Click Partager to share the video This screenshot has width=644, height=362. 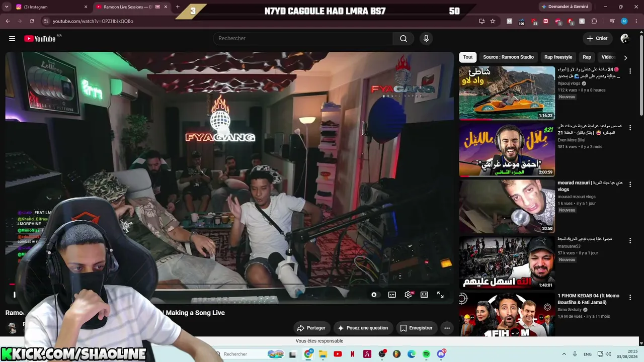point(312,328)
